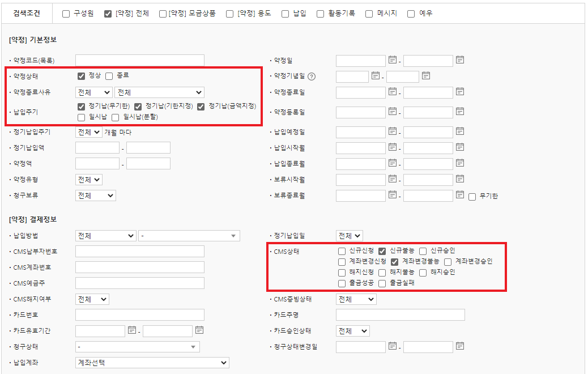Enable the [약정] 모금상품 search condition
The width and height of the screenshot is (588, 374).
point(163,14)
